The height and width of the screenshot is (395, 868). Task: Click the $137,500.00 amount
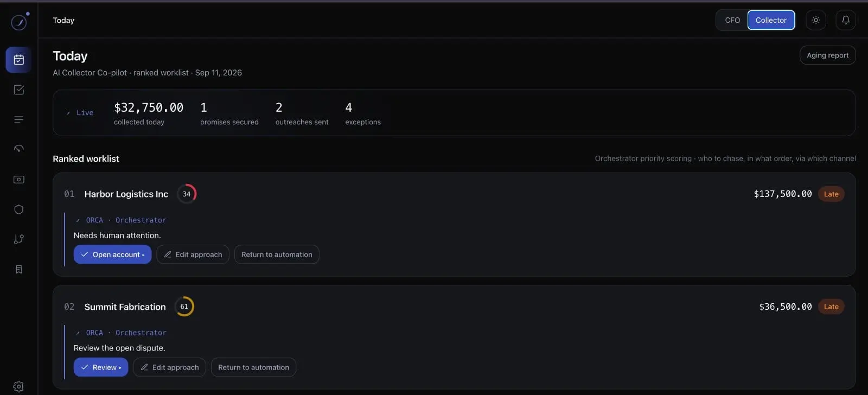pos(783,194)
